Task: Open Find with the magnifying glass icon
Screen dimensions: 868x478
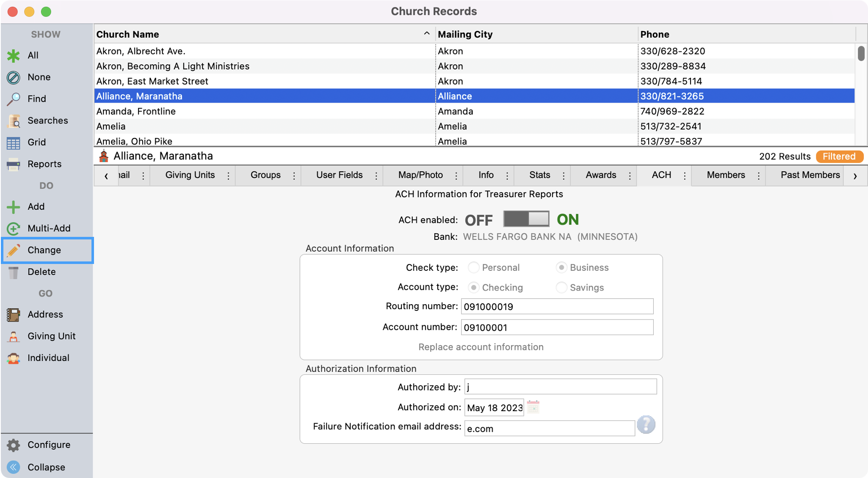Action: click(x=14, y=99)
